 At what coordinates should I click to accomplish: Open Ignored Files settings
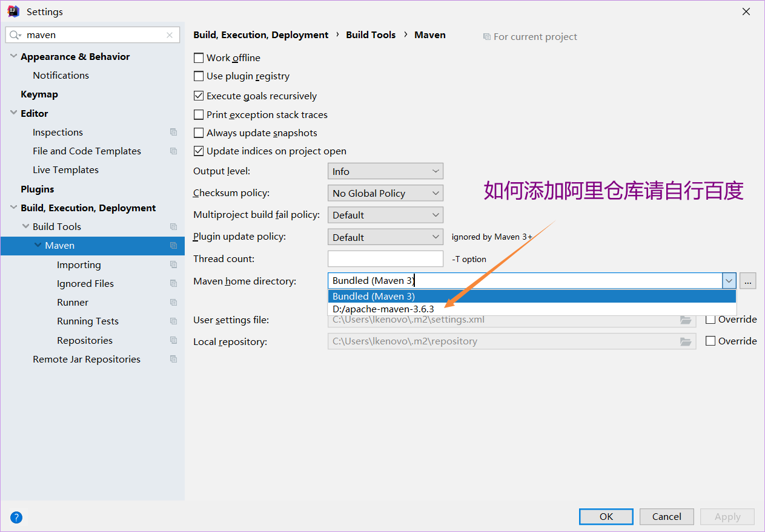pos(85,283)
